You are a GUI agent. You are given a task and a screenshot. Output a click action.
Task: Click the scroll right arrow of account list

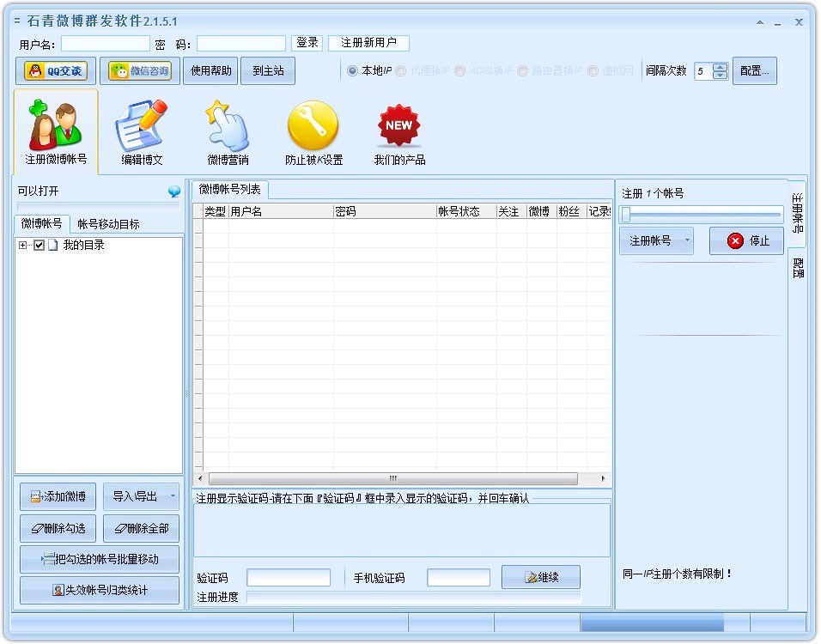coord(603,478)
